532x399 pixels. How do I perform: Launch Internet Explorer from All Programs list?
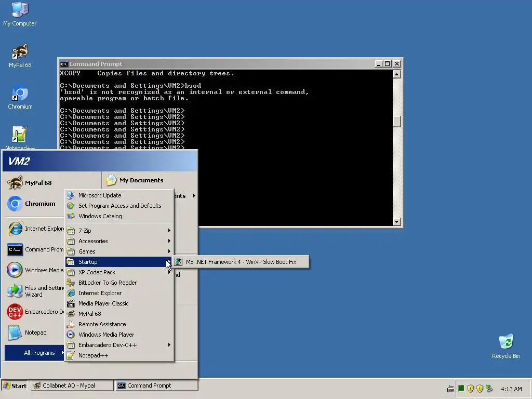point(119,293)
